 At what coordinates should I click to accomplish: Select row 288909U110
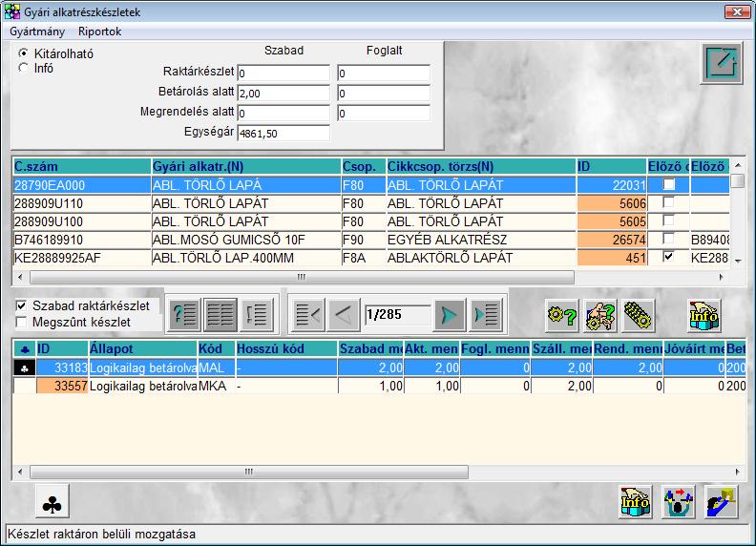point(371,203)
